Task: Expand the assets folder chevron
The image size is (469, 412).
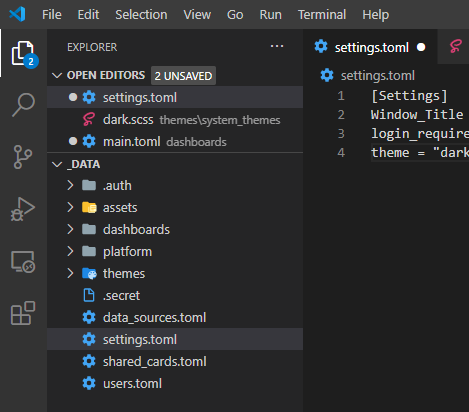Action: [70, 207]
